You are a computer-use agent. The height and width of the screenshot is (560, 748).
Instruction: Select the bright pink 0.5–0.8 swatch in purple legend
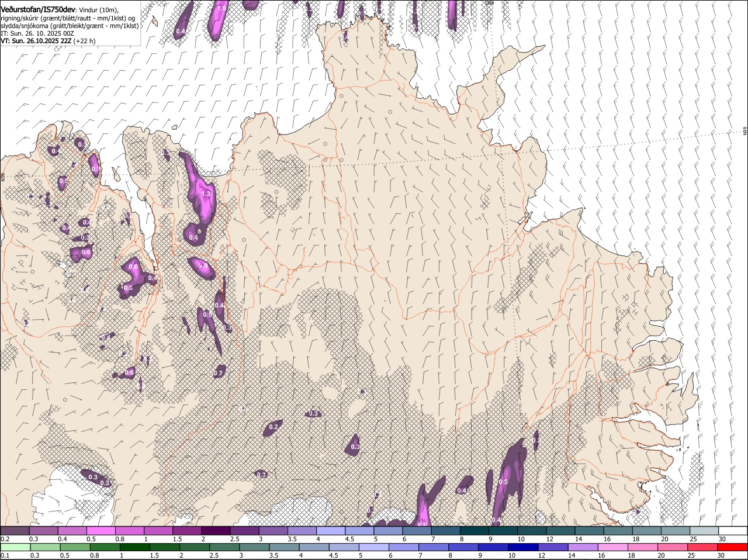tap(101, 530)
